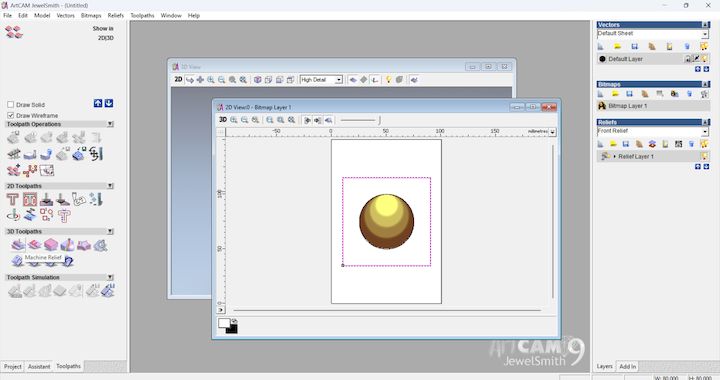The height and width of the screenshot is (380, 720).
Task: Click the trash delete icon in Reliefs panel
Action: (x=691, y=144)
